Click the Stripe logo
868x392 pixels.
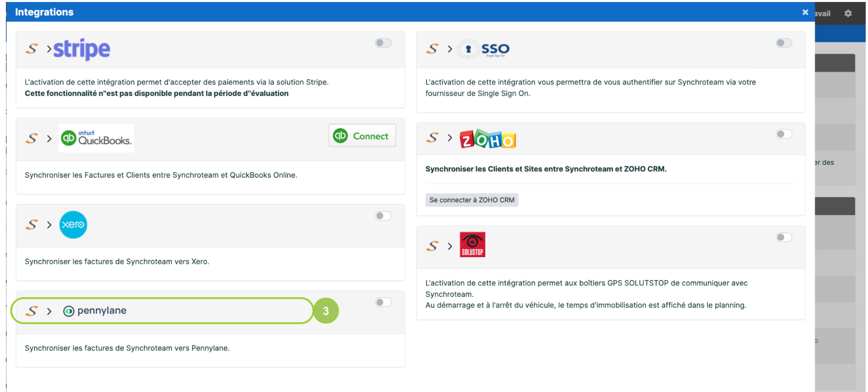81,49
